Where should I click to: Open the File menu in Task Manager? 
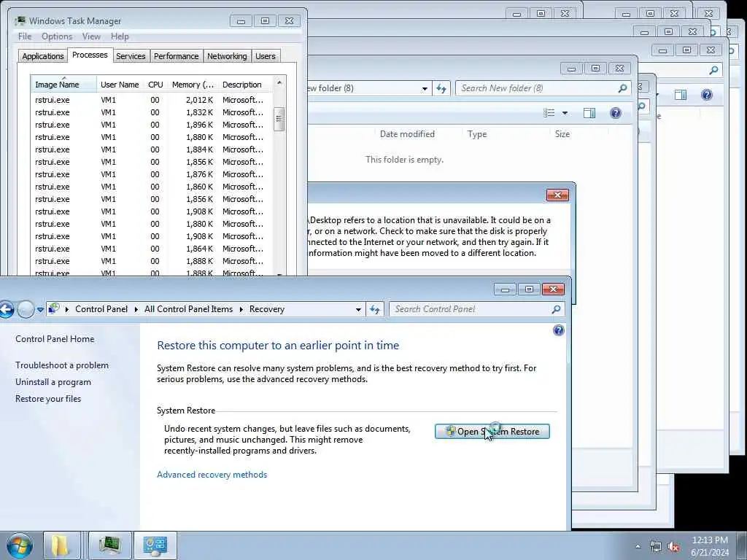[25, 36]
